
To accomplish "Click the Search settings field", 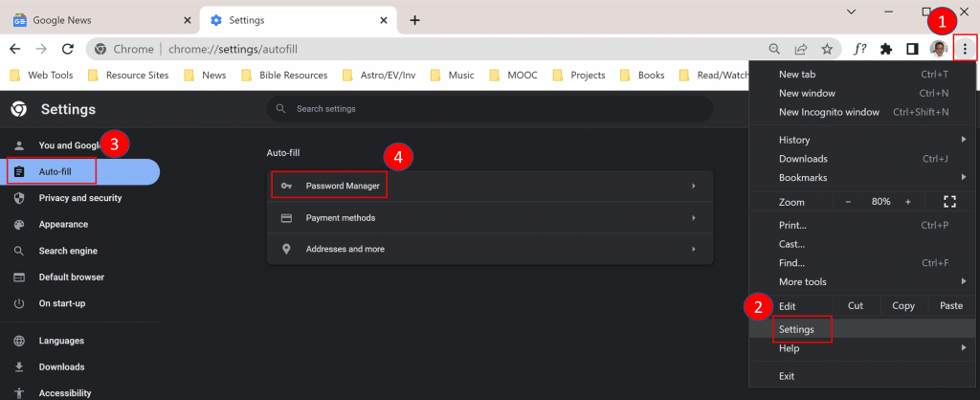I will pyautogui.click(x=489, y=109).
